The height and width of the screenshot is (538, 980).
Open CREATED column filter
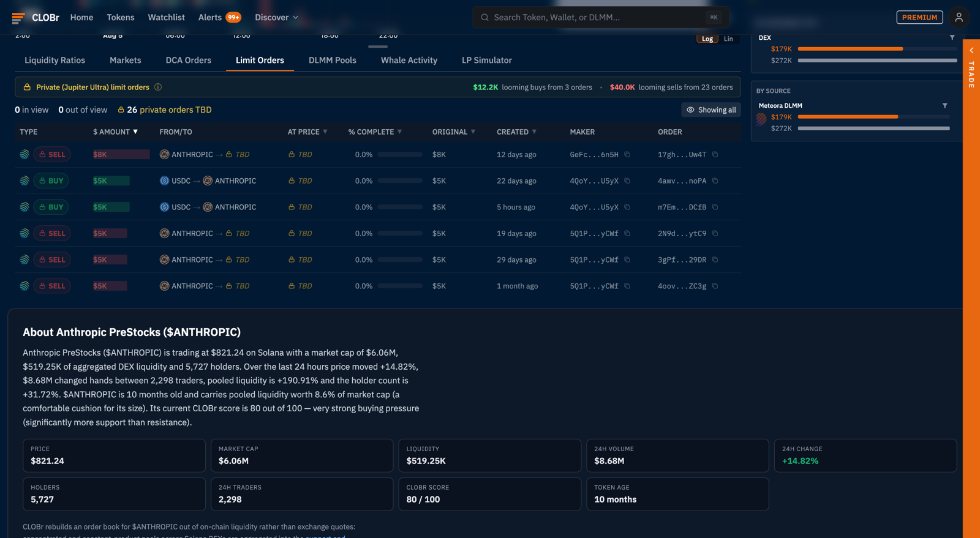click(534, 132)
